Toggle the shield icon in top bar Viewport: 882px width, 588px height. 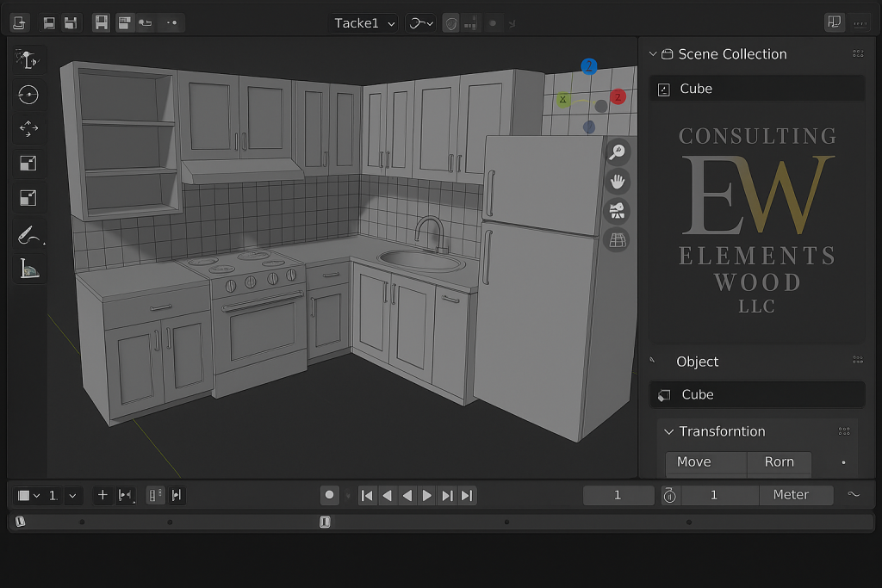[450, 23]
